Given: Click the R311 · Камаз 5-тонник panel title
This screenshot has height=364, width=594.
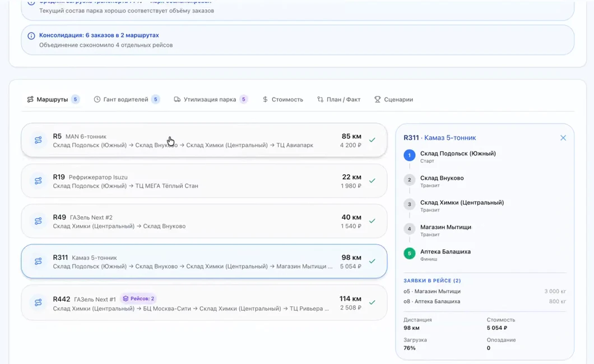Looking at the screenshot, I should coord(440,138).
